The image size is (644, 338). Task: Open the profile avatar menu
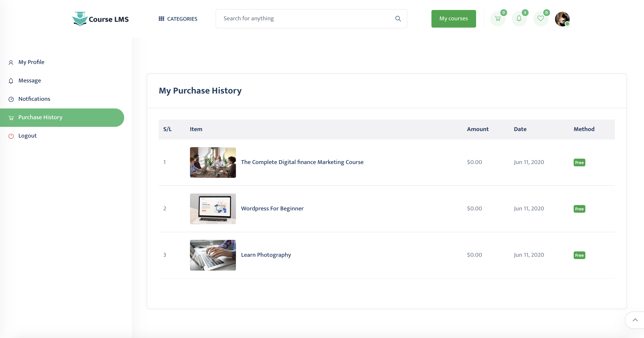(562, 19)
